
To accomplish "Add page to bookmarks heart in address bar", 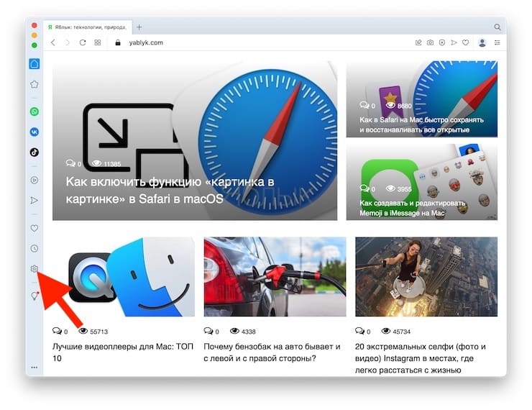I will [x=466, y=42].
